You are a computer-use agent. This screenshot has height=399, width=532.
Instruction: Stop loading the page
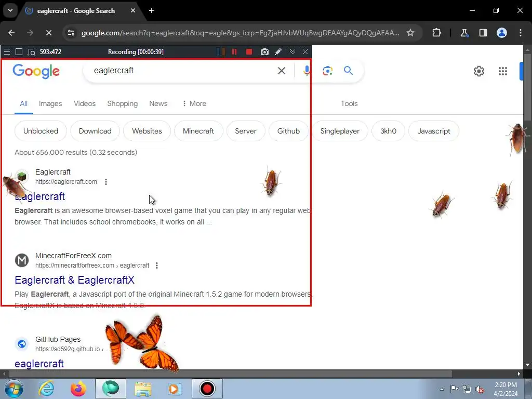pos(48,33)
